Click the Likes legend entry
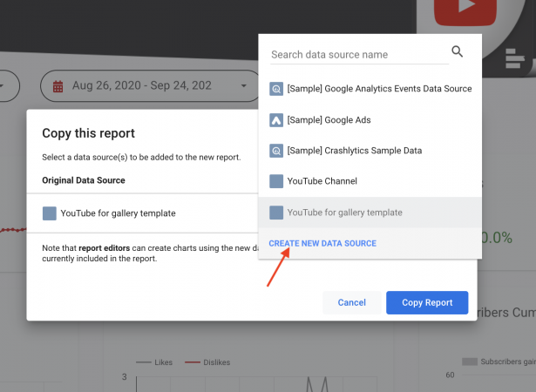The height and width of the screenshot is (392, 536). click(154, 362)
